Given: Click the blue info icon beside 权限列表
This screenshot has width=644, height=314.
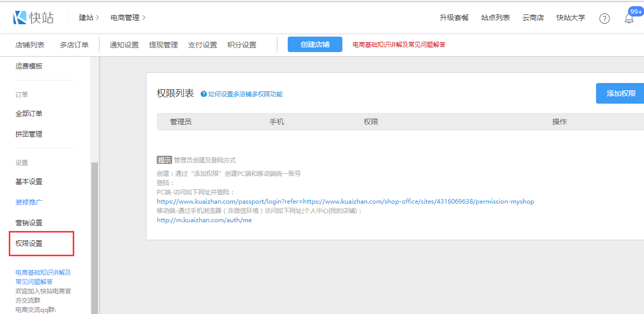Looking at the screenshot, I should 204,94.
